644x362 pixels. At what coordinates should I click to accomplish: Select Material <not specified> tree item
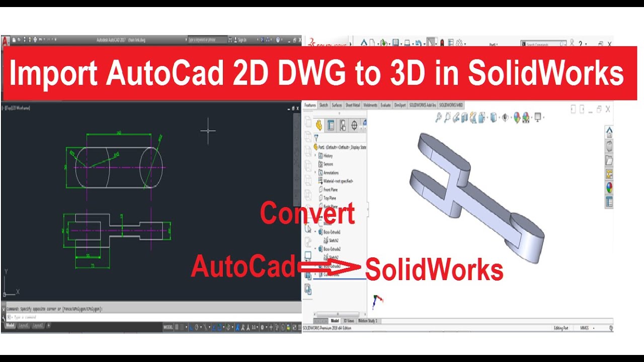(x=336, y=181)
